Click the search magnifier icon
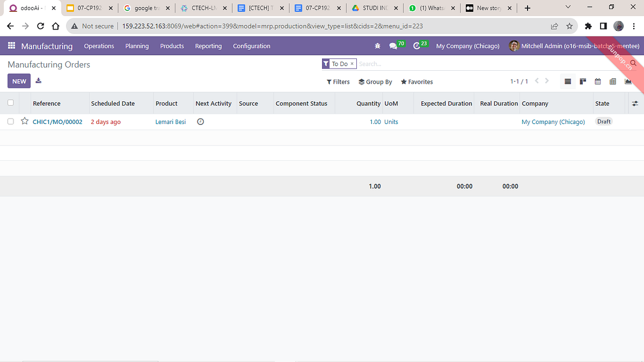Image resolution: width=644 pixels, height=362 pixels. [633, 63]
